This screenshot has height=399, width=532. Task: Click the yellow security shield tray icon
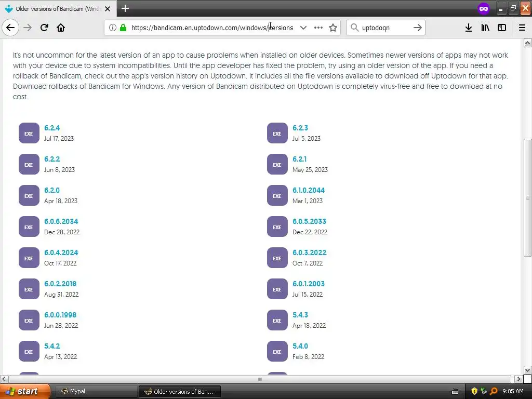pos(474,391)
